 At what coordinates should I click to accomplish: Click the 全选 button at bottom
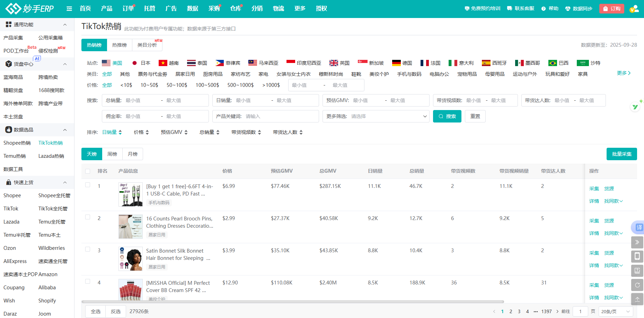96,311
